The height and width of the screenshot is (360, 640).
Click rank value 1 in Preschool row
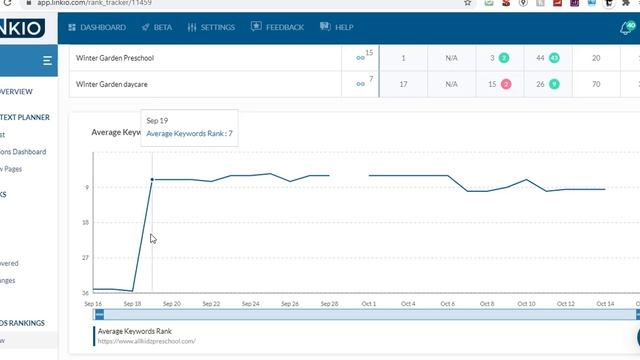coord(403,58)
